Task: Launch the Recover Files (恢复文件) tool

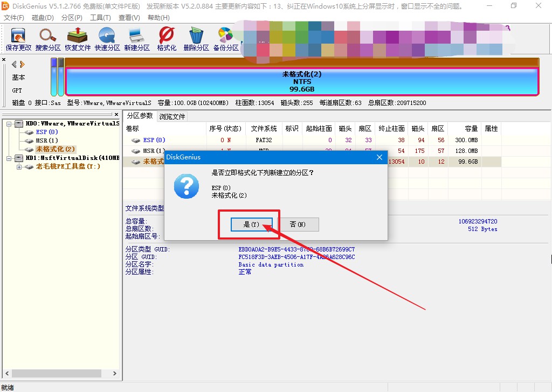Action: point(78,39)
